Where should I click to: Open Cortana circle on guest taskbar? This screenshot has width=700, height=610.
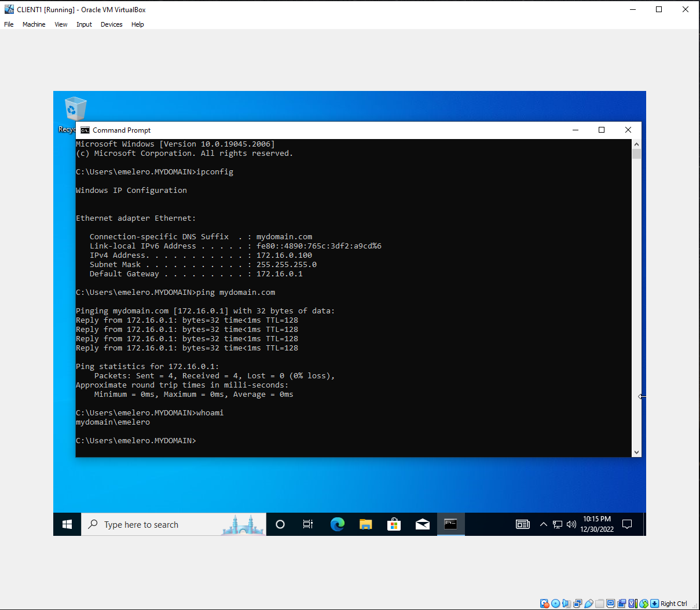[x=280, y=524]
